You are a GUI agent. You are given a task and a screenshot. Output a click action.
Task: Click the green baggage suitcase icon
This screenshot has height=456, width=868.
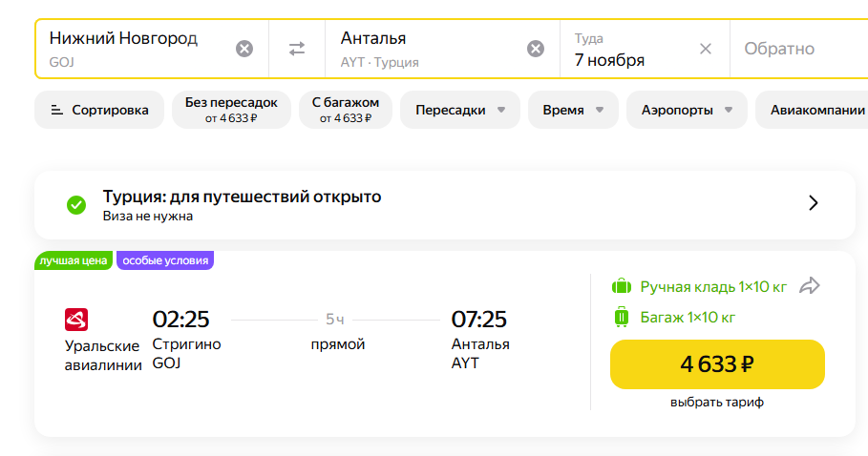(x=622, y=318)
